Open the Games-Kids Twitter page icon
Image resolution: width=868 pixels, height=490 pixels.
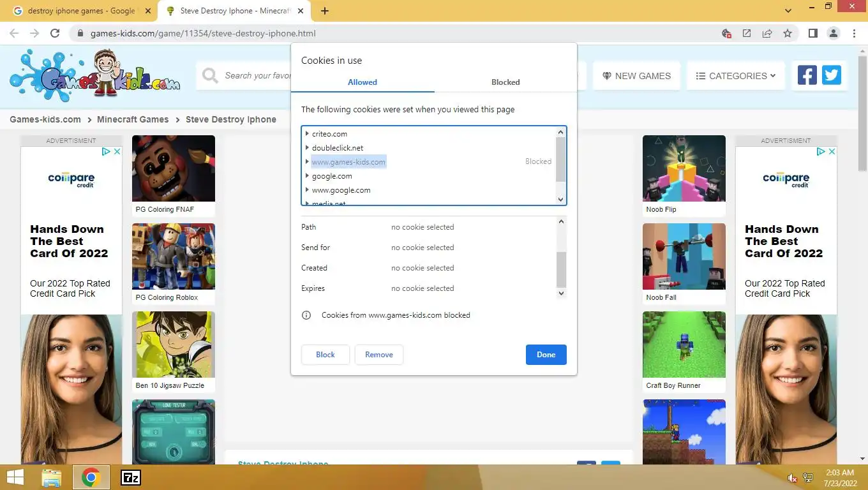click(x=831, y=75)
